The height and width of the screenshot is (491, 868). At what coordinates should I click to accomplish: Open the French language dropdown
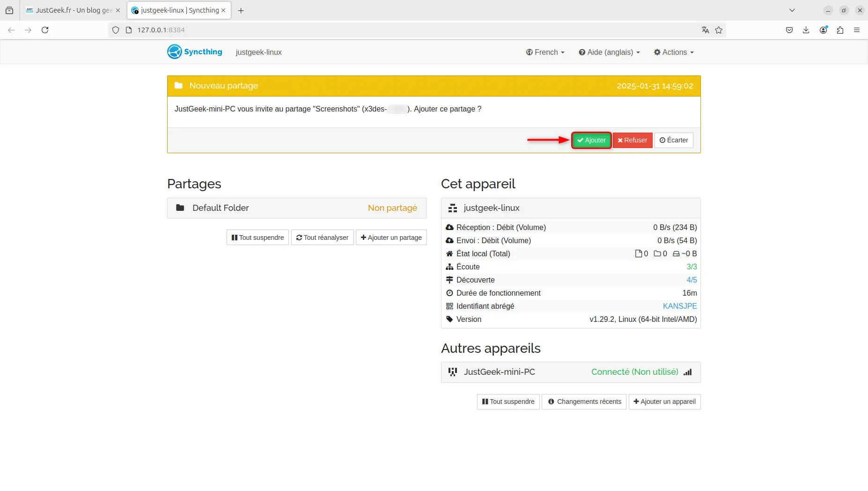[x=545, y=52]
